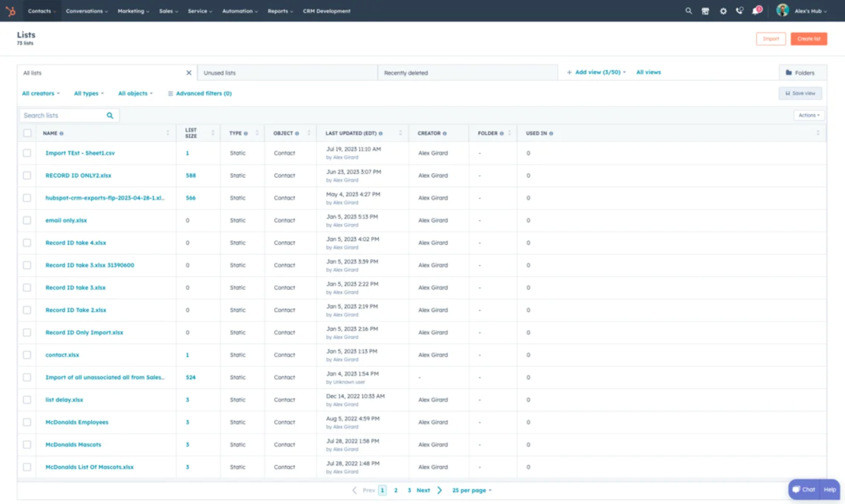This screenshot has height=504, width=845.
Task: Open the Actions dropdown
Action: click(x=809, y=115)
